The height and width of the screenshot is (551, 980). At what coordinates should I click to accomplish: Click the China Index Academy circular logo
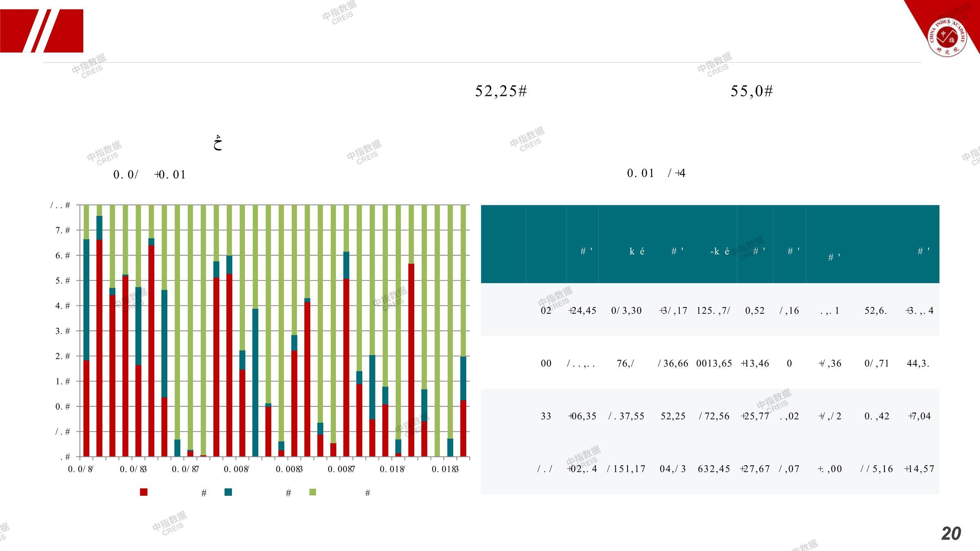pos(947,37)
